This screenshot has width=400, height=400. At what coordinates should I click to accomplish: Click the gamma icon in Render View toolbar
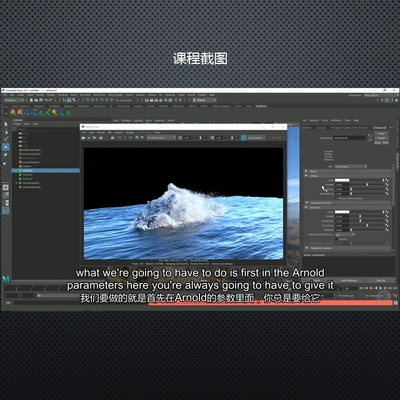coord(212,137)
